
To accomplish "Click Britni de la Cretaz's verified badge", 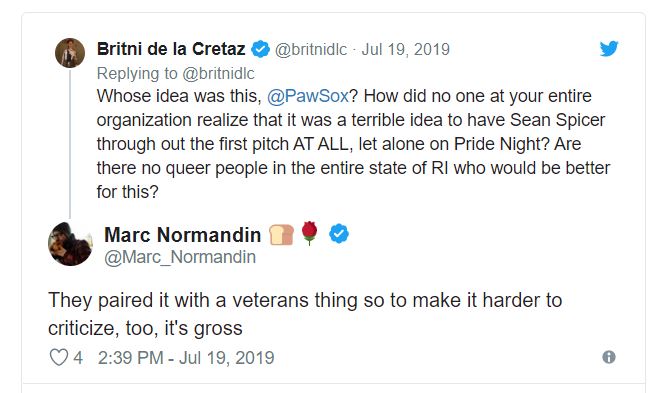I will click(260, 49).
